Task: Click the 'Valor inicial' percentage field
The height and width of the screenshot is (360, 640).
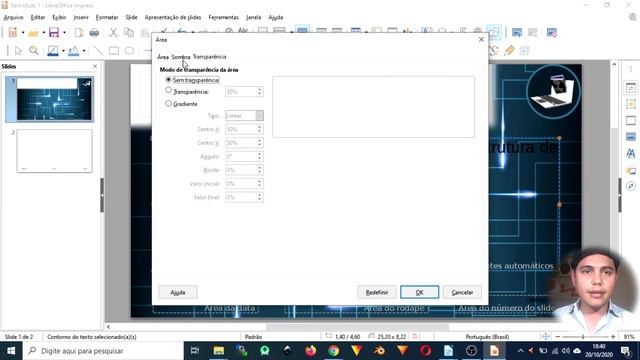Action: pos(244,184)
